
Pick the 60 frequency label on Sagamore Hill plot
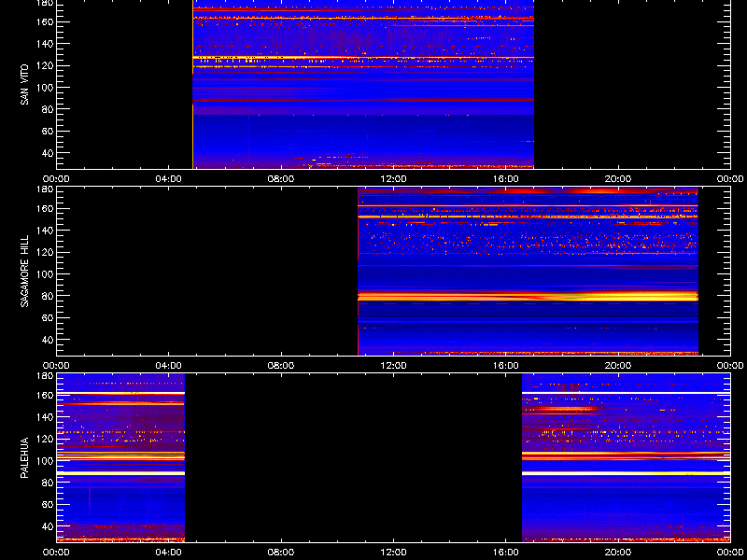click(x=47, y=318)
